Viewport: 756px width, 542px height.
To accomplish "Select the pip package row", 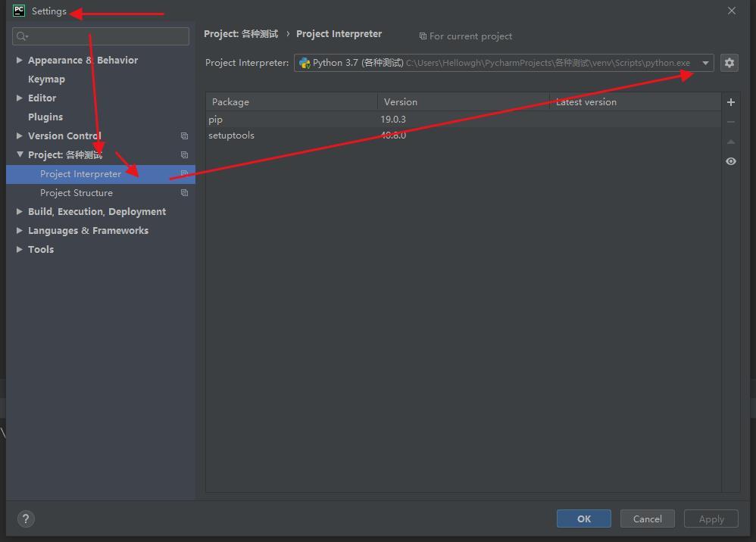I will pos(464,119).
